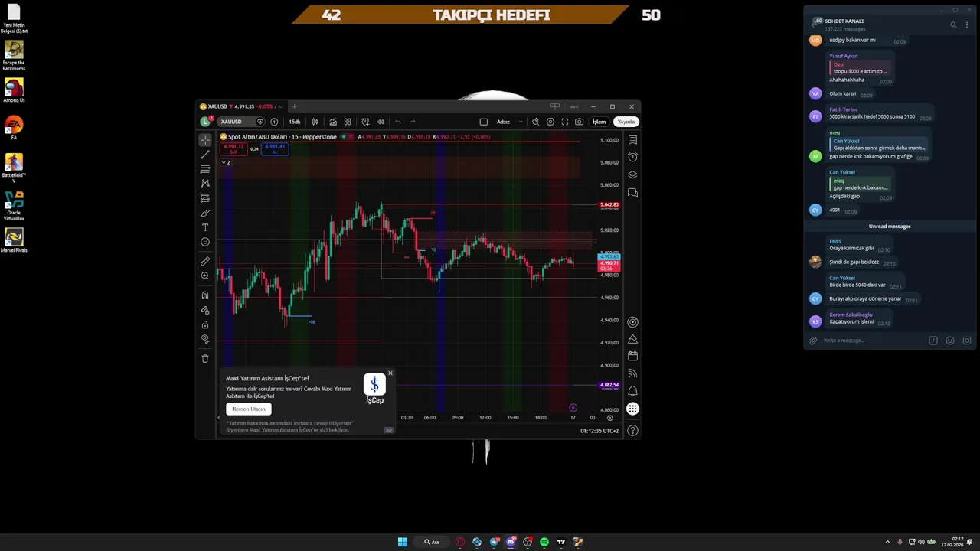Toggle fullscreen chart mode
This screenshot has height=551, width=980.
click(565, 122)
